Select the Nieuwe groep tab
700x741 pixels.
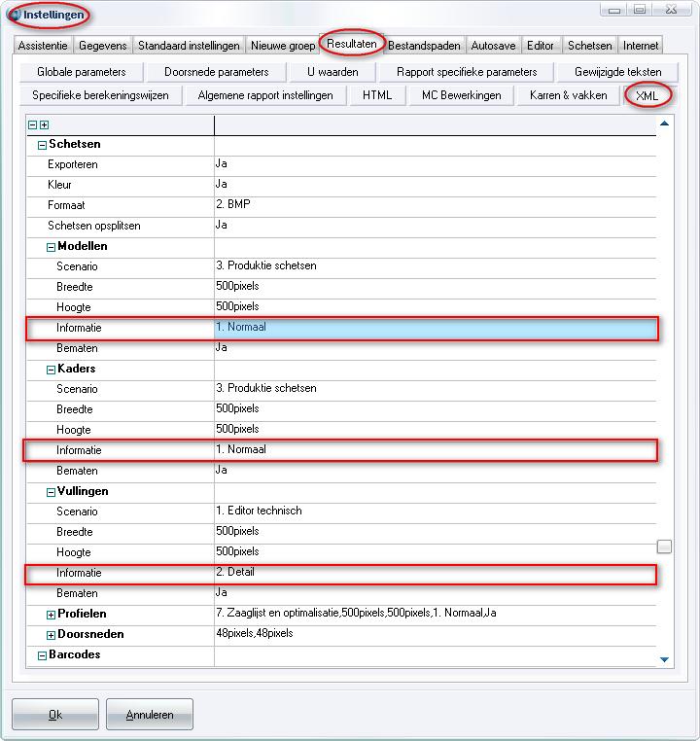[x=283, y=46]
